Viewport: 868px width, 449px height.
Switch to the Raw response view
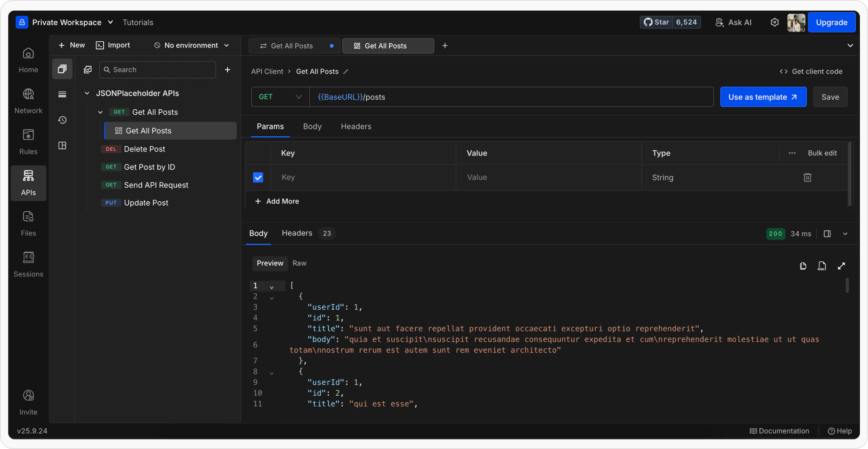[x=299, y=263]
